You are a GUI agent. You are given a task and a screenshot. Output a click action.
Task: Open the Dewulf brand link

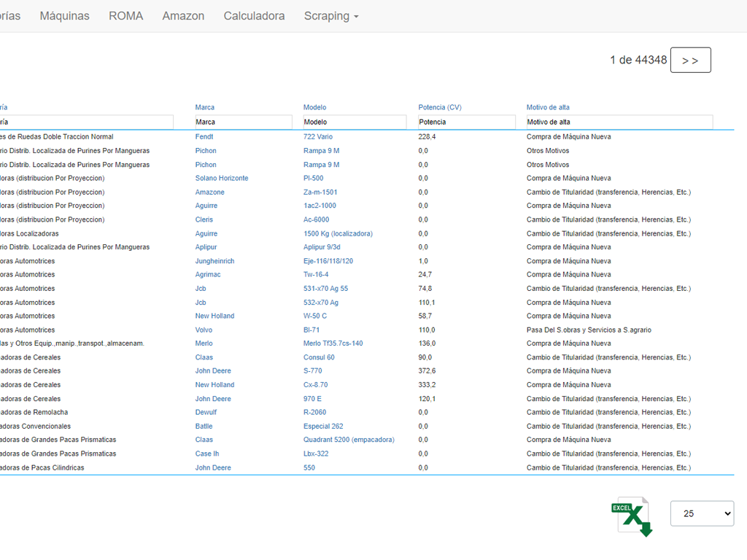pos(206,412)
